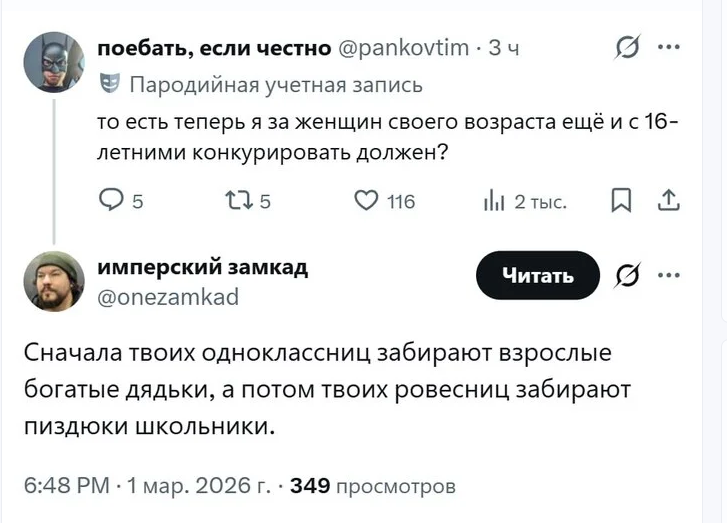Viewport: 727px width, 523px height.
Task: Click the Grok icon on pankovtim's tweet
Action: (626, 48)
